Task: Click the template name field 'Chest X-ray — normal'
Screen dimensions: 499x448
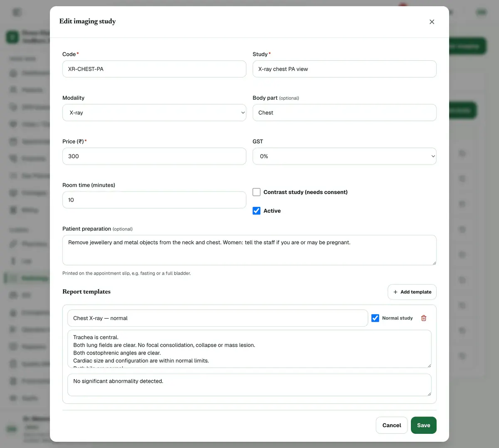Action: tap(217, 318)
